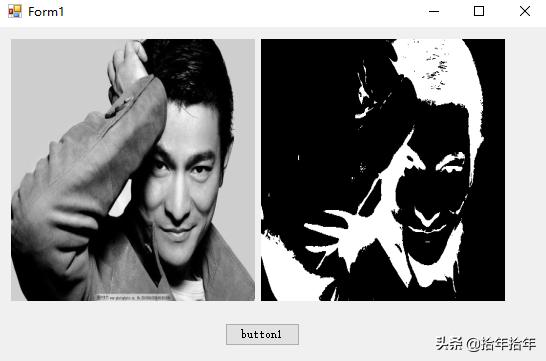
Task: Click the Form1 title text
Action: (46, 12)
